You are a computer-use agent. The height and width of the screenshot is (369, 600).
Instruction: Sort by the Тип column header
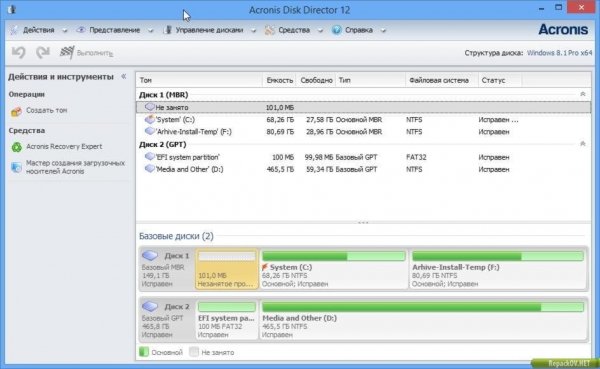(370, 80)
